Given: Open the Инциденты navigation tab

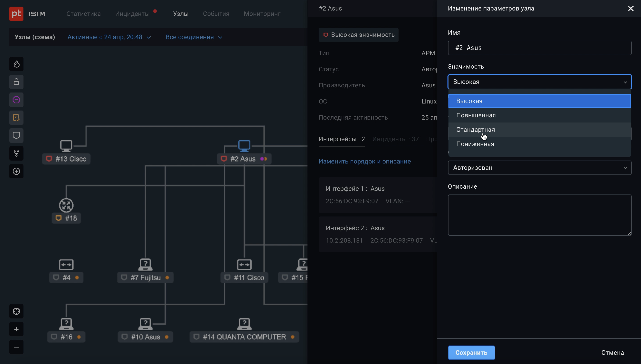Looking at the screenshot, I should (x=132, y=14).
